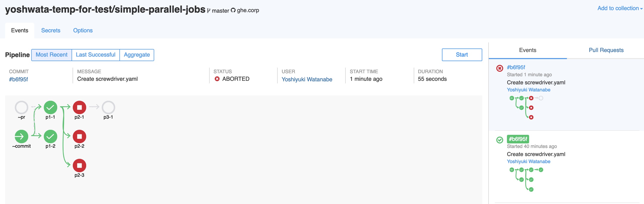Expand the Add to collection dropdown
Viewport: 644px width, 204px height.
click(620, 8)
